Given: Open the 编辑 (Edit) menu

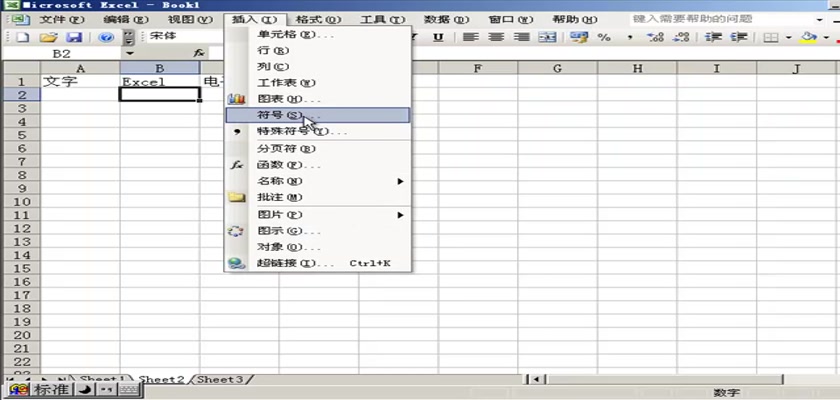Looking at the screenshot, I should pos(126,20).
